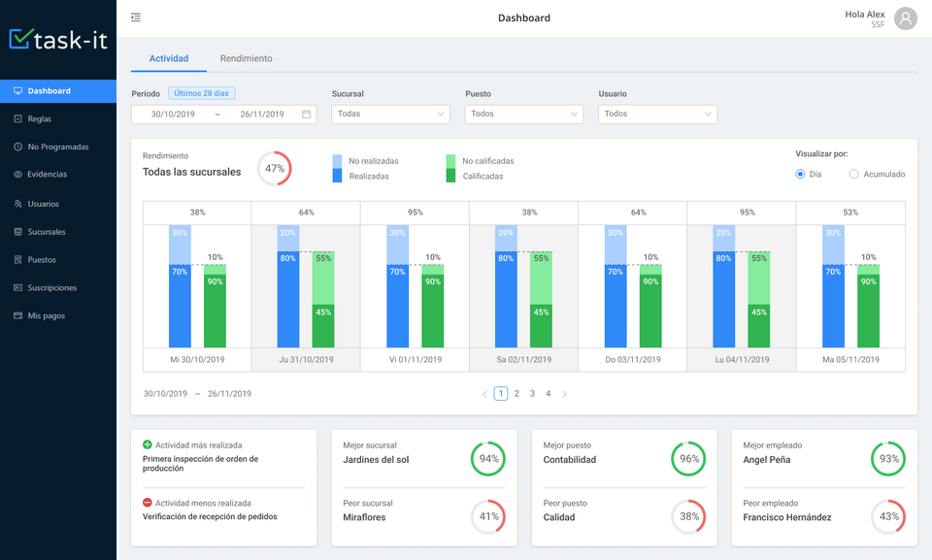Open Usuarios in the sidebar menu
The image size is (932, 560).
[x=58, y=204]
